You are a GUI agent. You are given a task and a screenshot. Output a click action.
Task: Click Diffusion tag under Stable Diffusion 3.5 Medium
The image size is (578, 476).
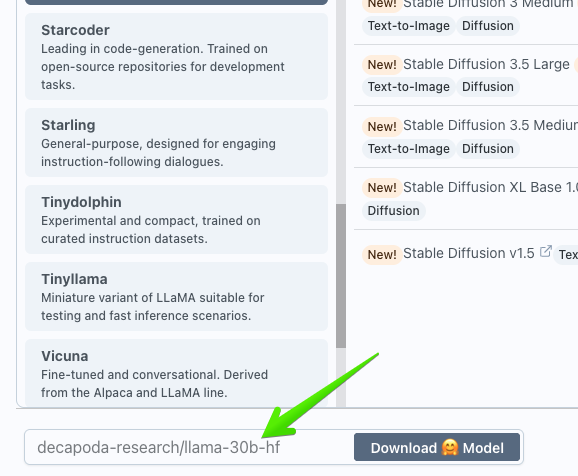tap(488, 149)
